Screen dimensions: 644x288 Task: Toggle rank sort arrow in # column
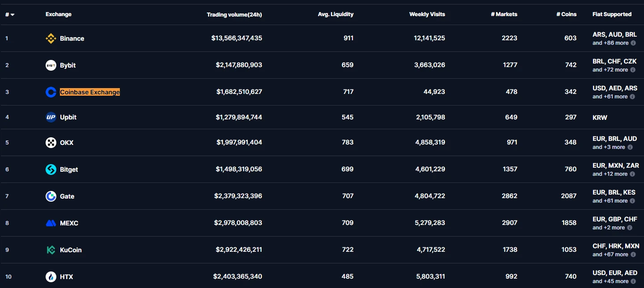(13, 15)
